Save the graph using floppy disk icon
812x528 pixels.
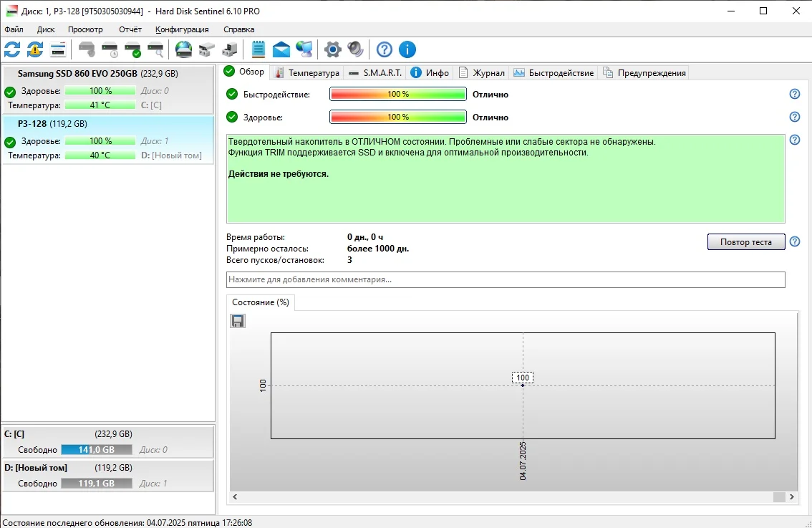(238, 321)
